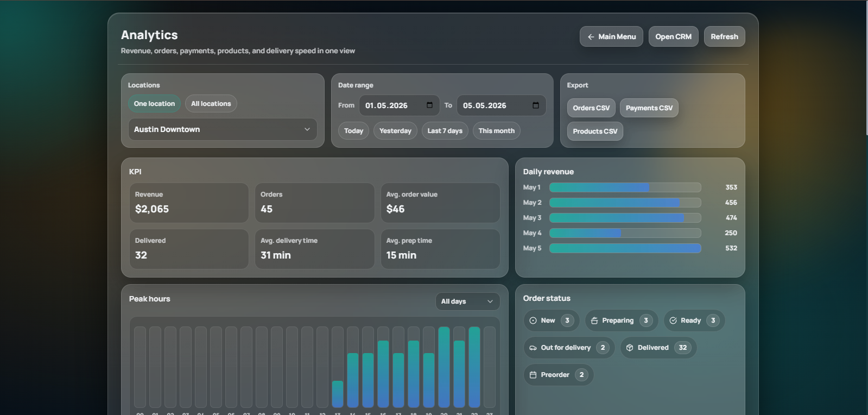Click the Order status panel title

pyautogui.click(x=547, y=298)
